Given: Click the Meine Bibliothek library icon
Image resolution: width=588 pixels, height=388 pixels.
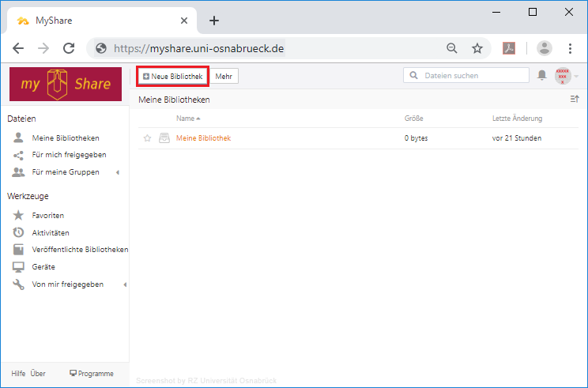Looking at the screenshot, I should [x=164, y=138].
